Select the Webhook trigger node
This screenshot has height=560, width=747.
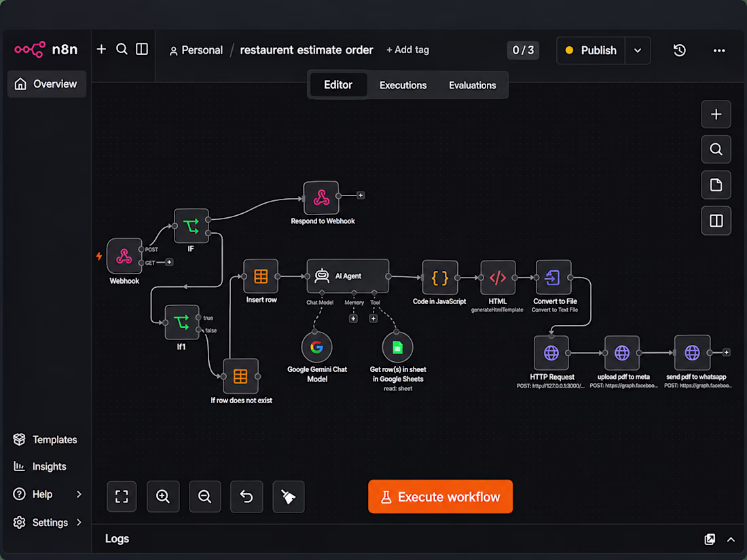pos(124,256)
